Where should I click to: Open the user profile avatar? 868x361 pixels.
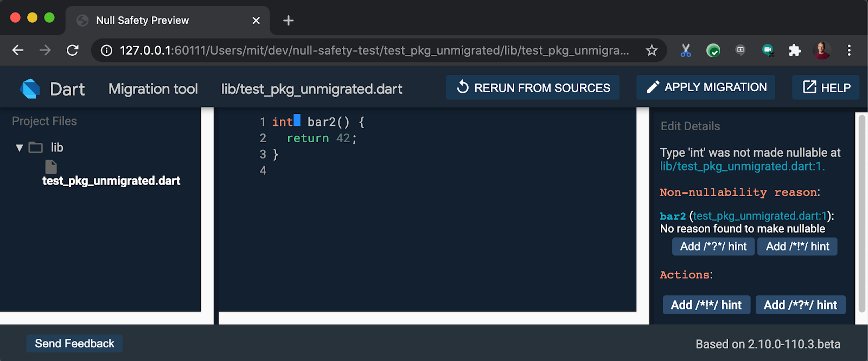(x=822, y=50)
